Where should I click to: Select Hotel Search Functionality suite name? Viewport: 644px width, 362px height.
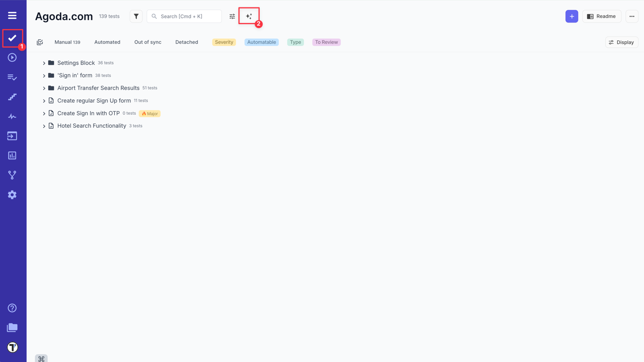tap(92, 126)
